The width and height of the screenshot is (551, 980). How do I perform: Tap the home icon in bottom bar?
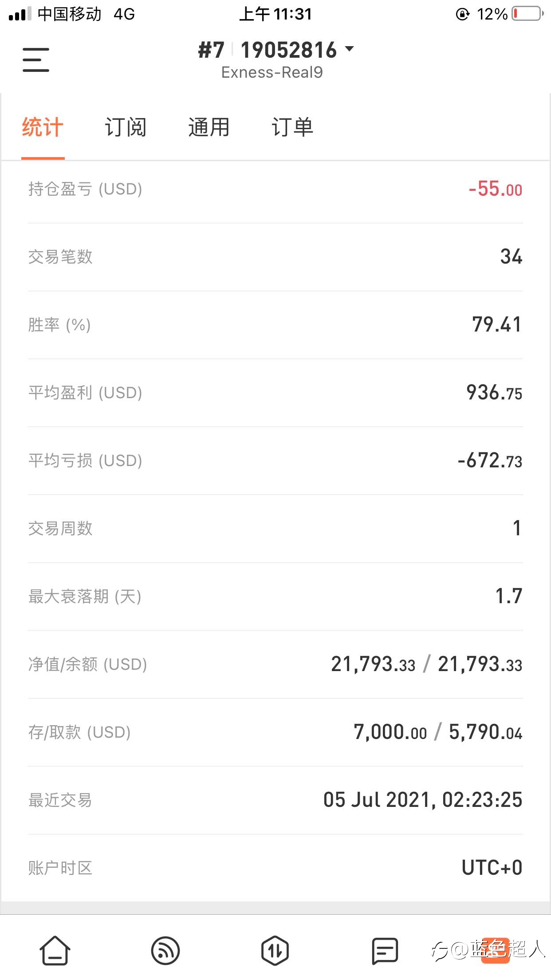55,950
